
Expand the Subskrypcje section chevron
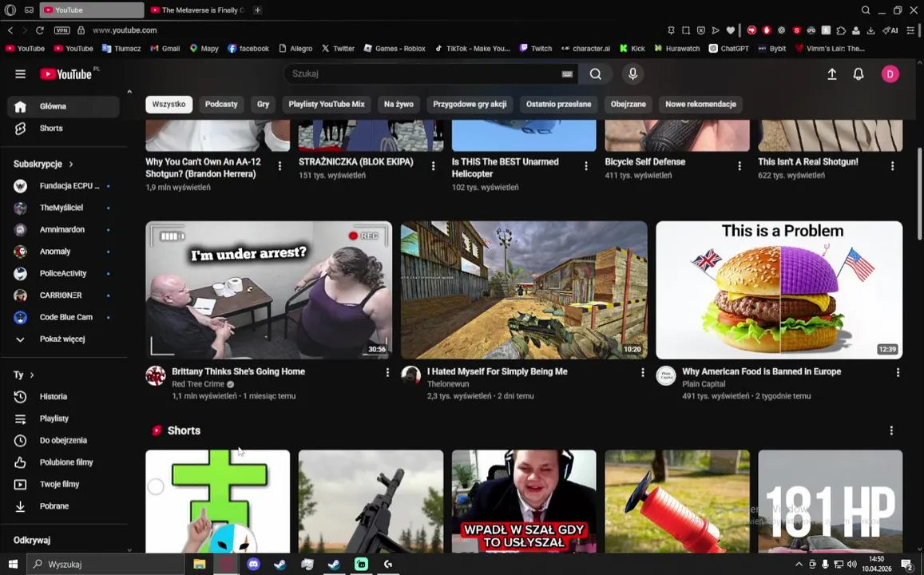coord(71,165)
